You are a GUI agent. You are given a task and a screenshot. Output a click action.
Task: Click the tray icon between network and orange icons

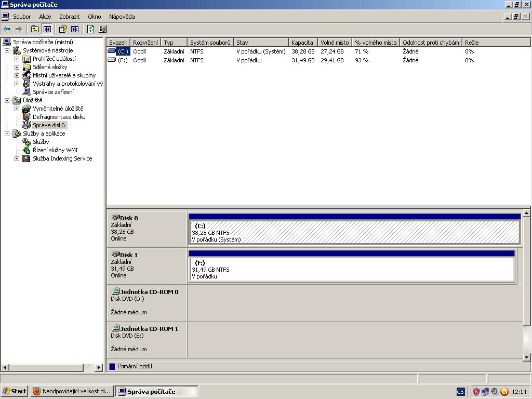click(x=495, y=392)
